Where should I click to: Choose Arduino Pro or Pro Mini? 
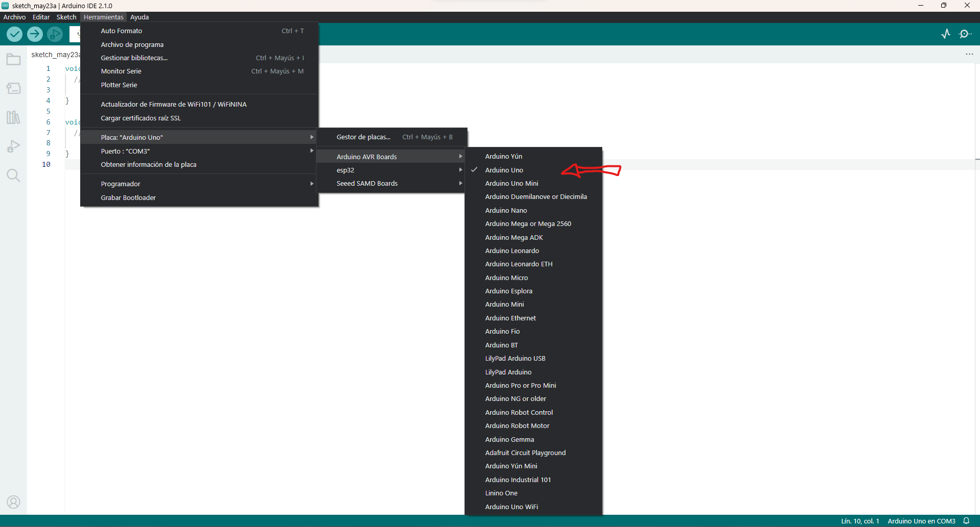coord(533,385)
